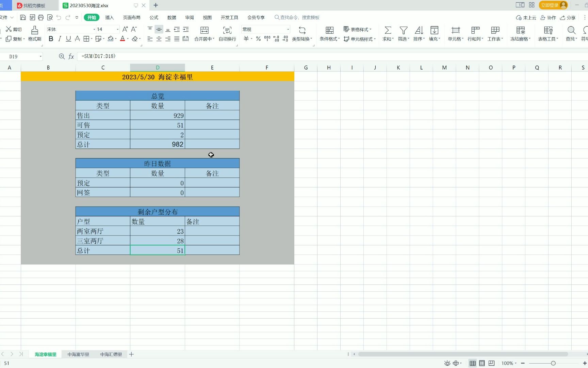Viewport: 588px width, 368px height.
Task: Open the font size dropdown showing 14
Action: 118,29
